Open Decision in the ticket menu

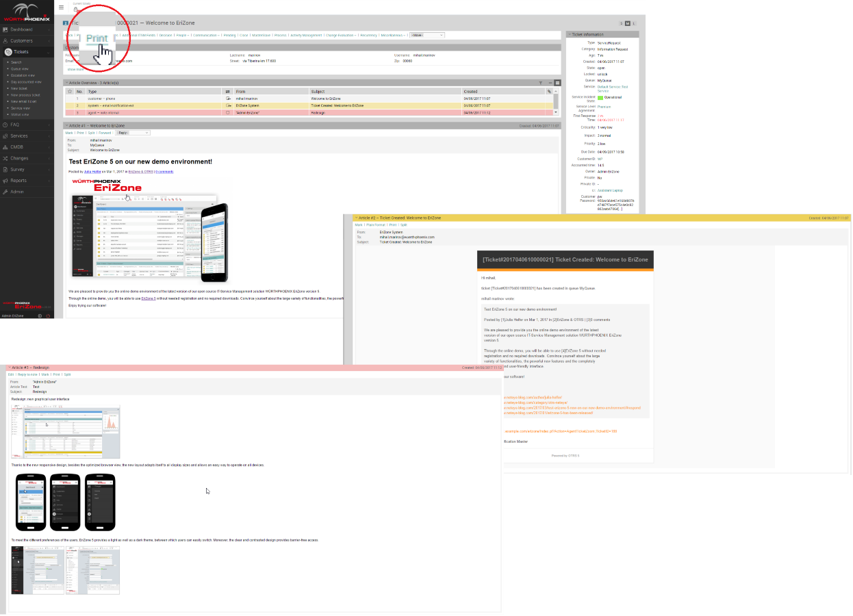coord(166,35)
